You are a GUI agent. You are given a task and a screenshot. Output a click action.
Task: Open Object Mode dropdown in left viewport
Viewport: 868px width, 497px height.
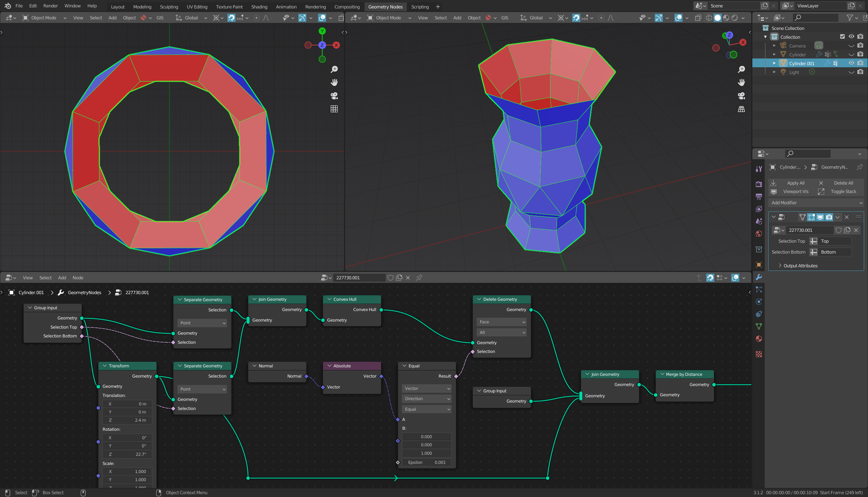[x=44, y=18]
